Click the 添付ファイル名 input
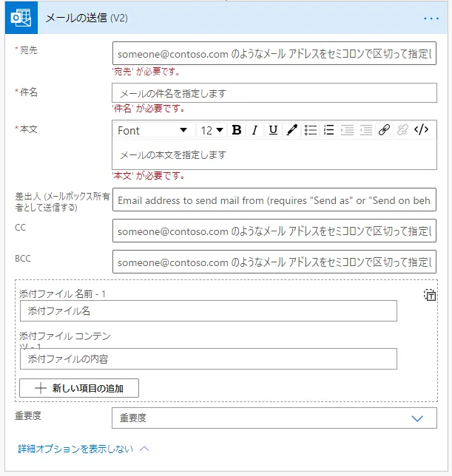This screenshot has height=476, width=452. click(209, 311)
